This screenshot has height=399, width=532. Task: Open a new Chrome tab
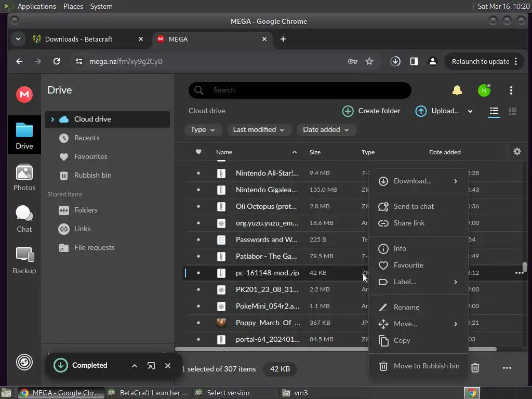point(283,39)
